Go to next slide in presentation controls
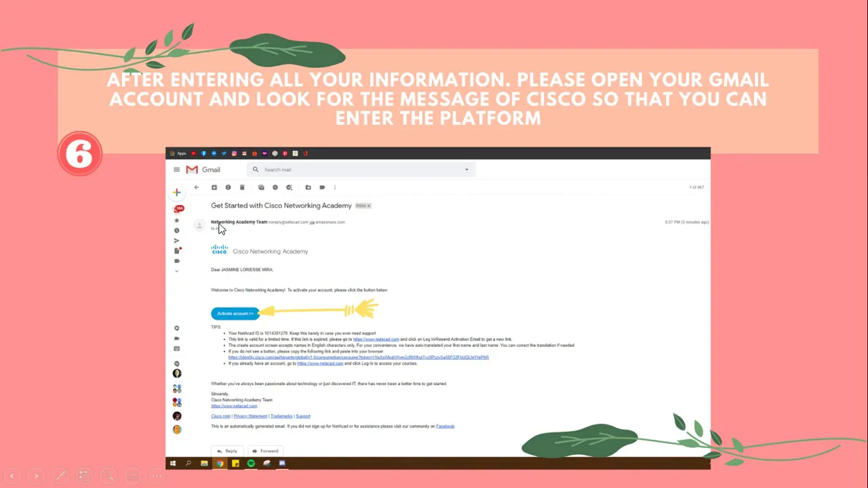Screen dimensions: 868x488 (x=36, y=476)
